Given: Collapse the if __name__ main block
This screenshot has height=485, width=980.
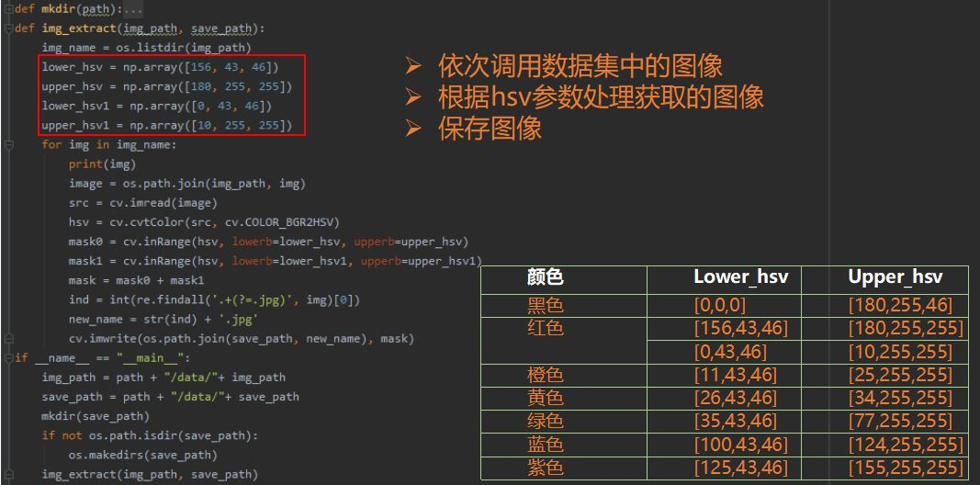Looking at the screenshot, I should point(8,358).
